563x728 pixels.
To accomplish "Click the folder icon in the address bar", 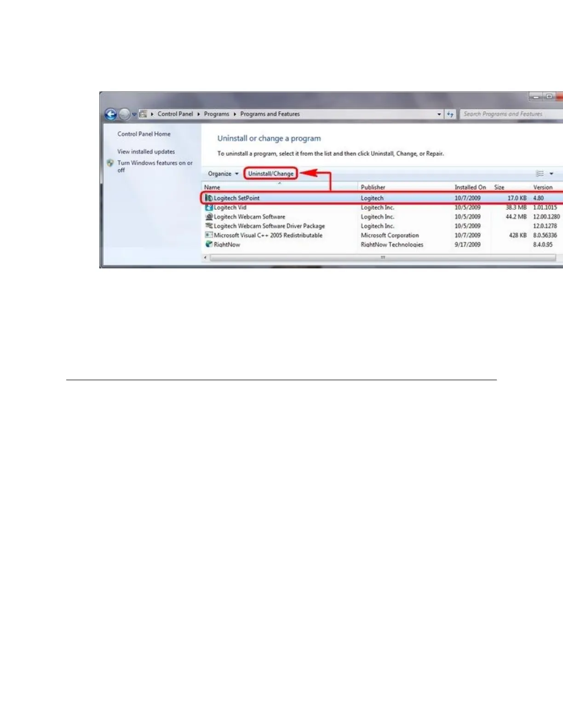I will pos(143,114).
